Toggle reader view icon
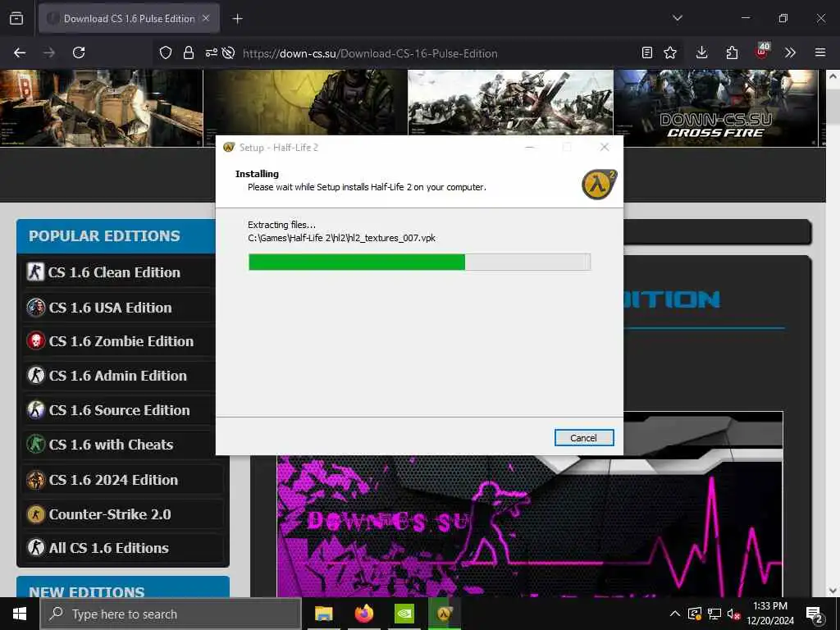Image resolution: width=840 pixels, height=630 pixels. point(647,52)
